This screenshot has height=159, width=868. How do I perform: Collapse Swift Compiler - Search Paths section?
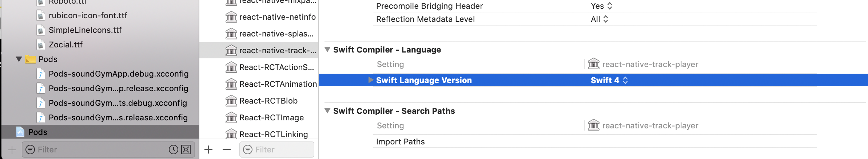pyautogui.click(x=327, y=111)
